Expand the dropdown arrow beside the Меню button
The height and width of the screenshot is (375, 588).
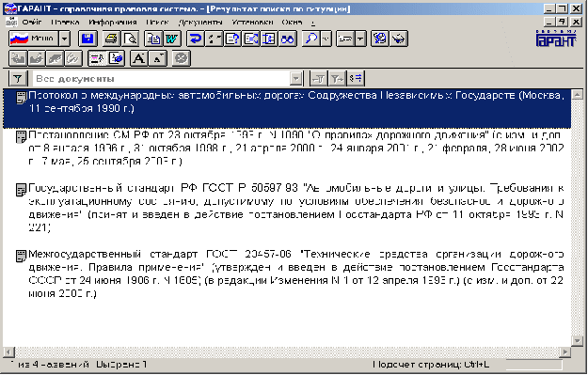click(x=65, y=39)
